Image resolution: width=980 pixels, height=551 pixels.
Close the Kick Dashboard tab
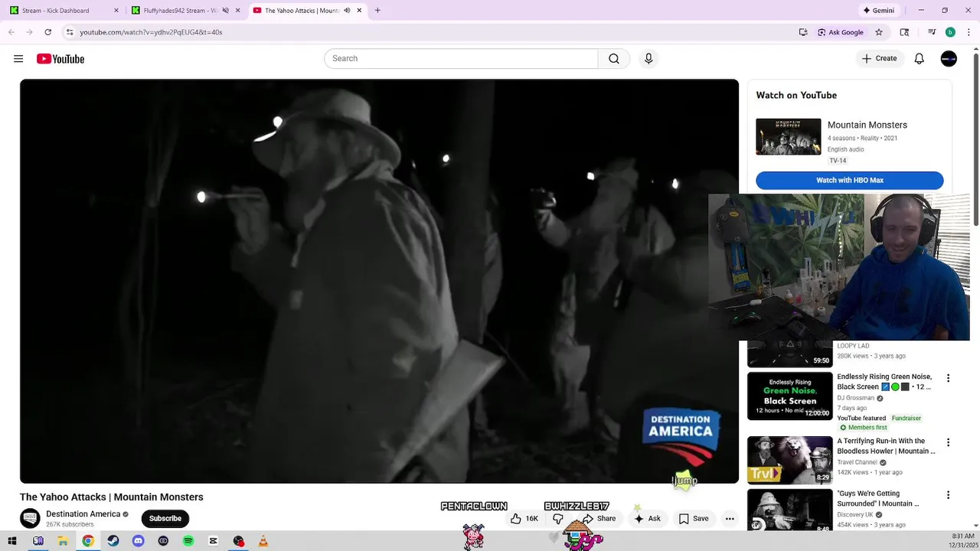tap(116, 11)
